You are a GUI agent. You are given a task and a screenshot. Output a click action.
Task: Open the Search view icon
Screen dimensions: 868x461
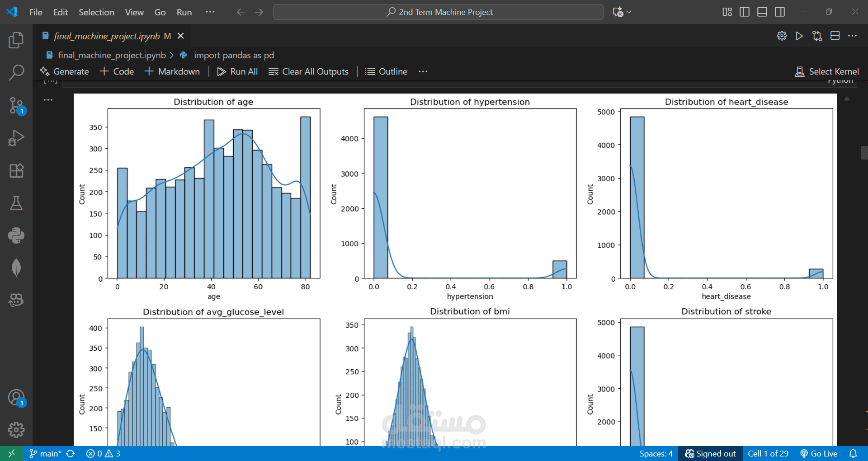point(16,72)
